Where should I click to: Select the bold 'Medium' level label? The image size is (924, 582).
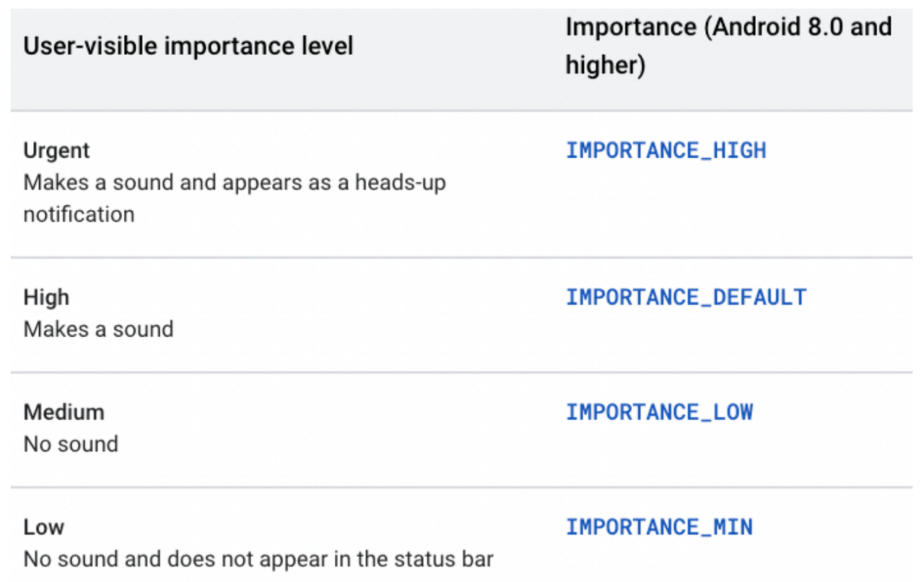(x=64, y=412)
